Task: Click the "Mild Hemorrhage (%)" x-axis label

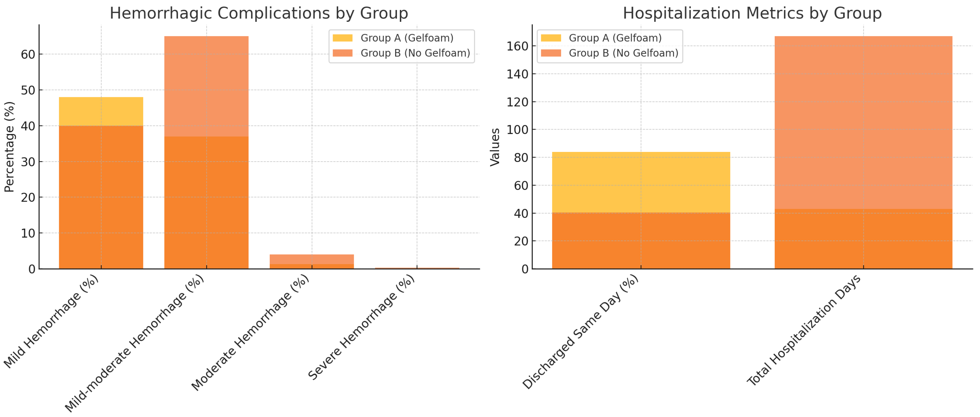Action: [51, 321]
